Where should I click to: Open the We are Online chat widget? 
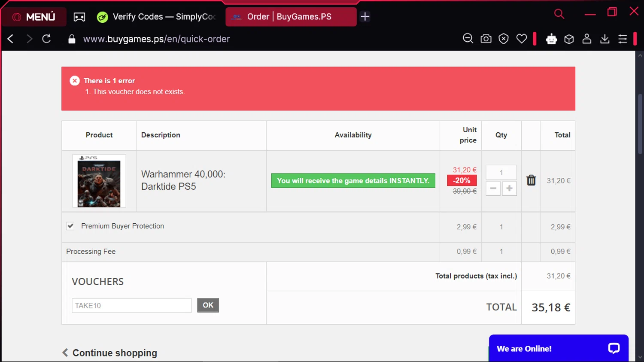[x=559, y=348]
